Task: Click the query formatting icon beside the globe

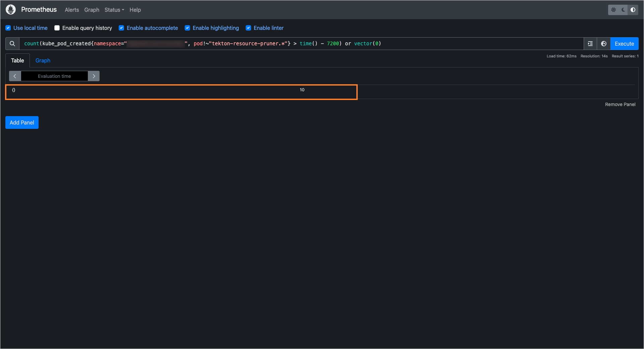Action: pyautogui.click(x=590, y=44)
